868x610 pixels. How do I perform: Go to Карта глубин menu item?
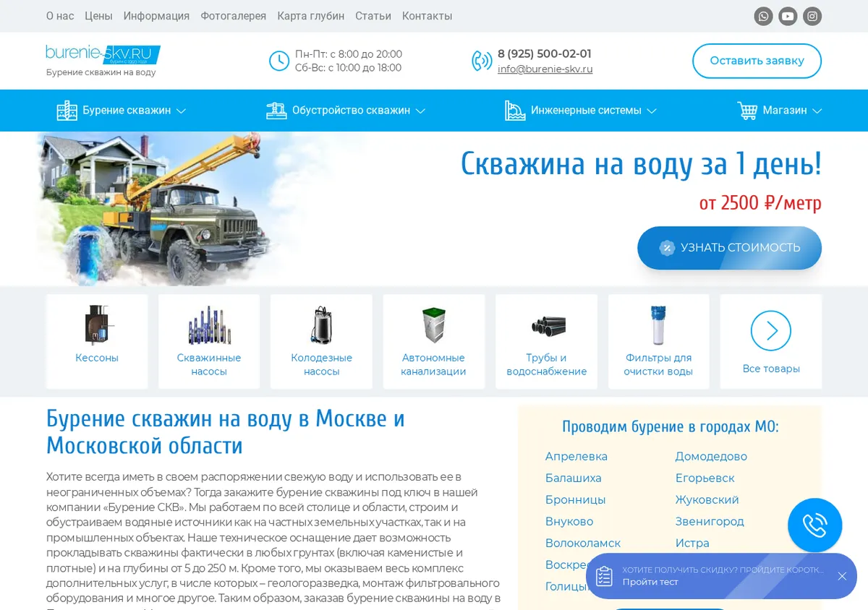(310, 16)
